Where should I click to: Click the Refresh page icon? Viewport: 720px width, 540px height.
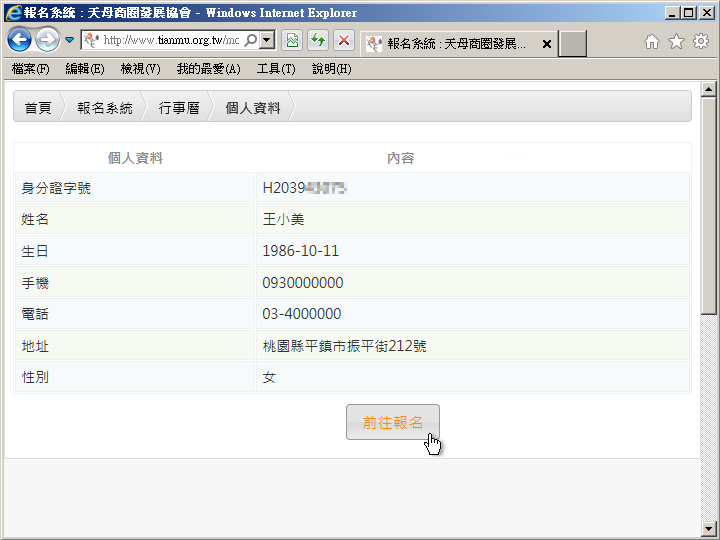point(318,41)
